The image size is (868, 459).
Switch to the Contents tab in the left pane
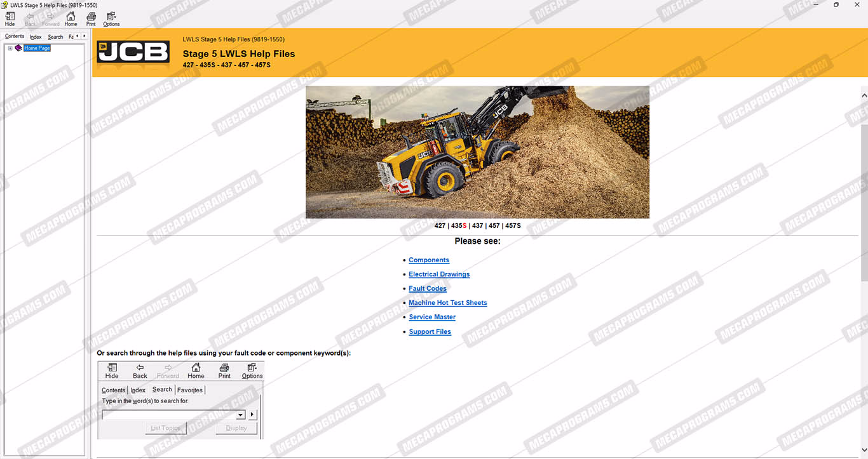tap(15, 37)
